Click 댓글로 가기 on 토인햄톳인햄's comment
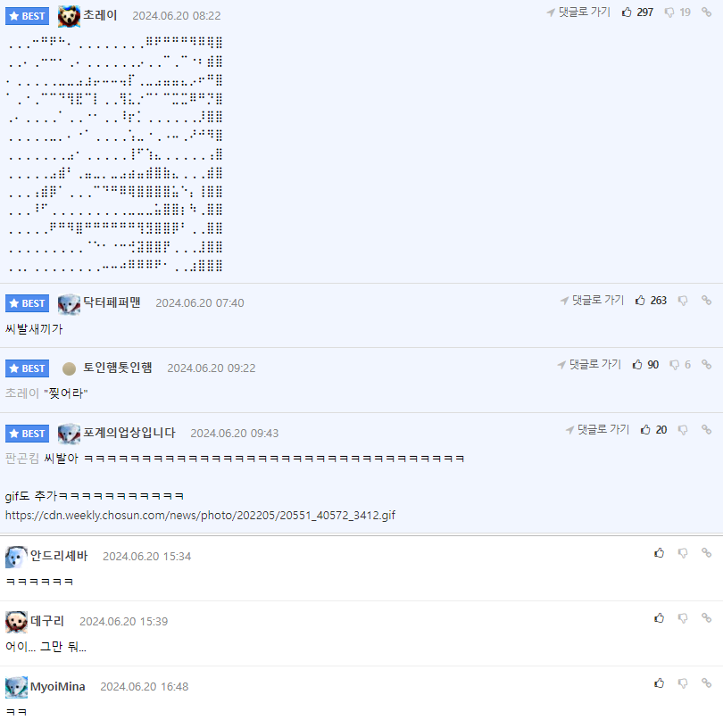723x728 pixels. tap(589, 365)
